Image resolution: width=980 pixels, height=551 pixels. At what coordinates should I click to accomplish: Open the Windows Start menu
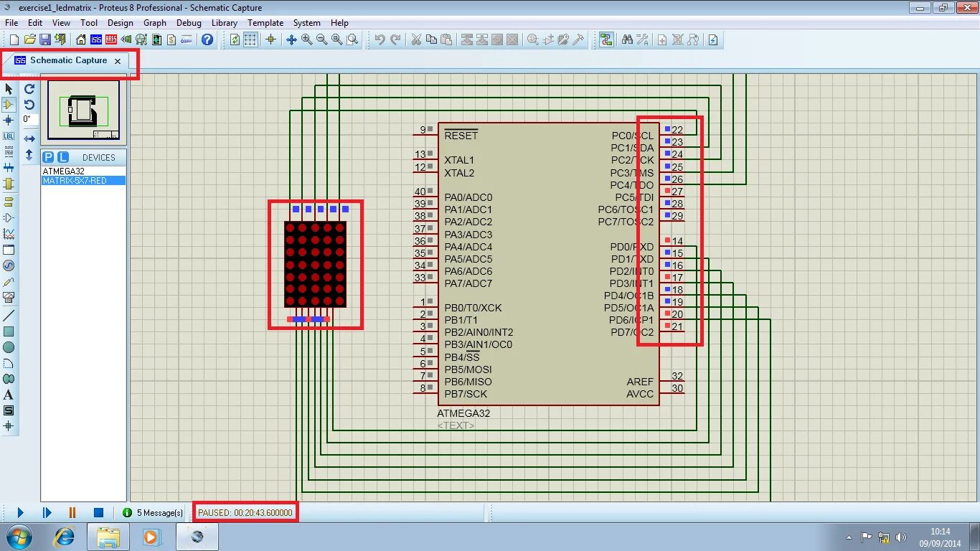coord(19,536)
